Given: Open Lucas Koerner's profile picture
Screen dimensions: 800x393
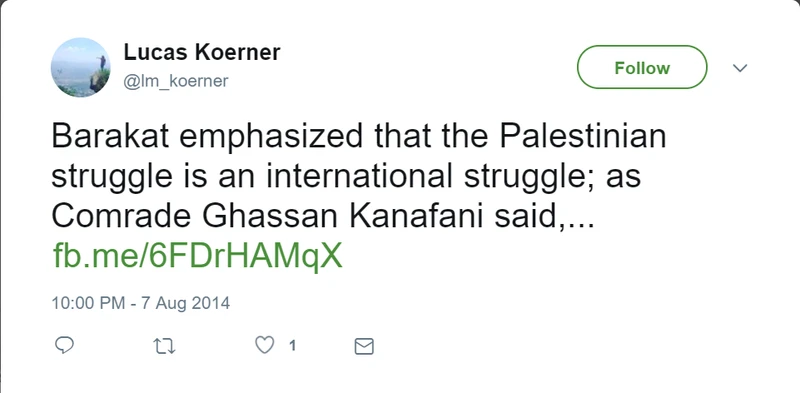Looking at the screenshot, I should click(x=81, y=67).
